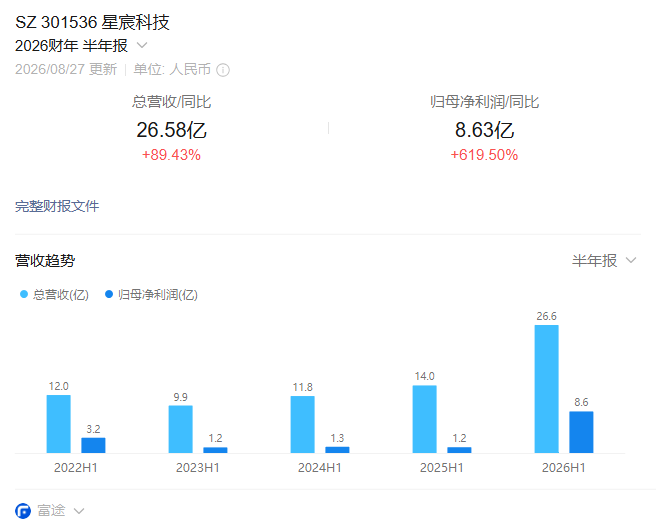Click the 2026H1 axis label

(564, 468)
